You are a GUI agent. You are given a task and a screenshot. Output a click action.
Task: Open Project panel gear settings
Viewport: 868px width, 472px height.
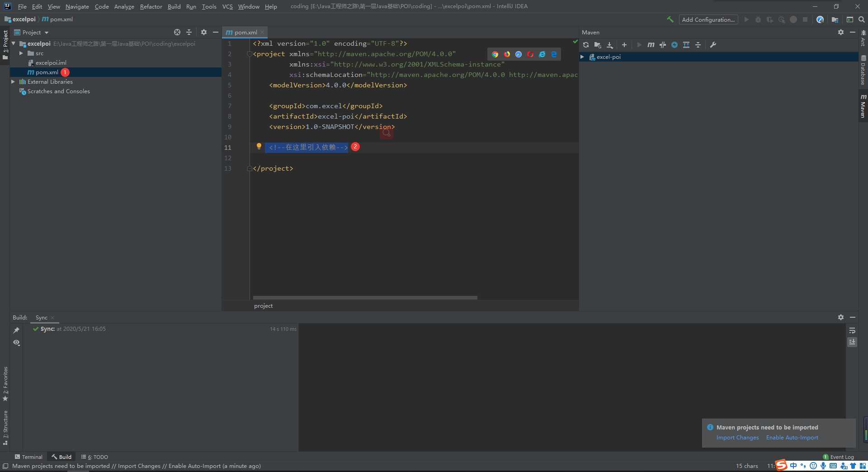click(204, 32)
